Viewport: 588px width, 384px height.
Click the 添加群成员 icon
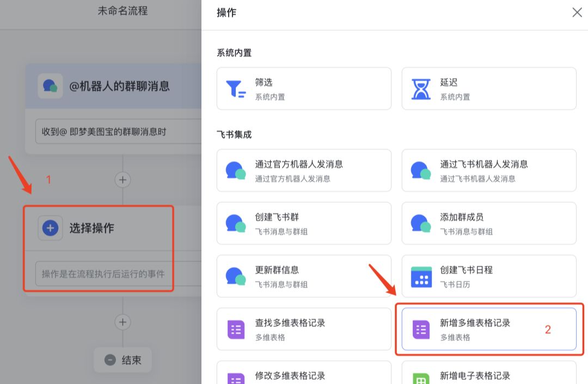(x=420, y=223)
